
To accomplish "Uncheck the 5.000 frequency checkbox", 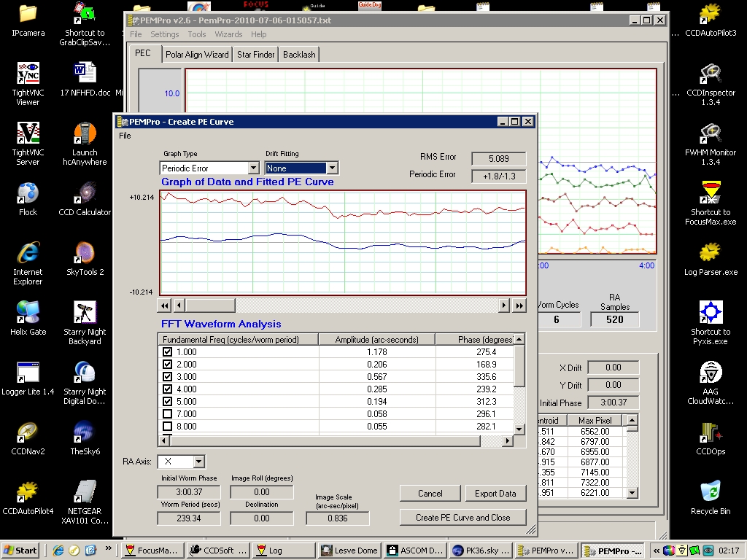I will 167,402.
